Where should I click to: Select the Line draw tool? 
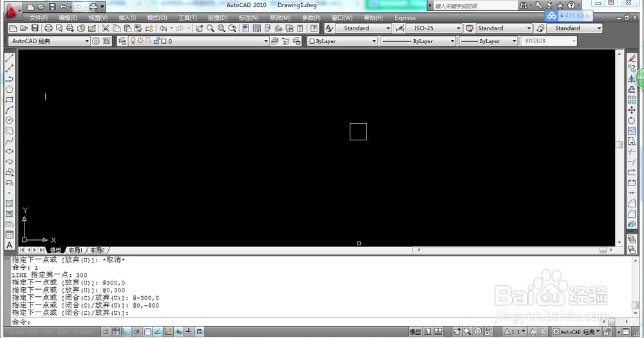tap(10, 59)
